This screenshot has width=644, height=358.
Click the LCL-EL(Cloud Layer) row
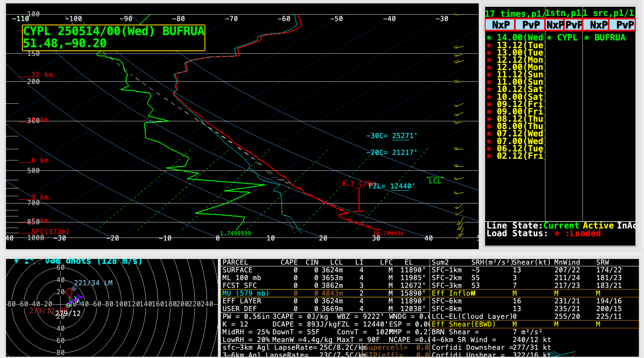click(534, 316)
